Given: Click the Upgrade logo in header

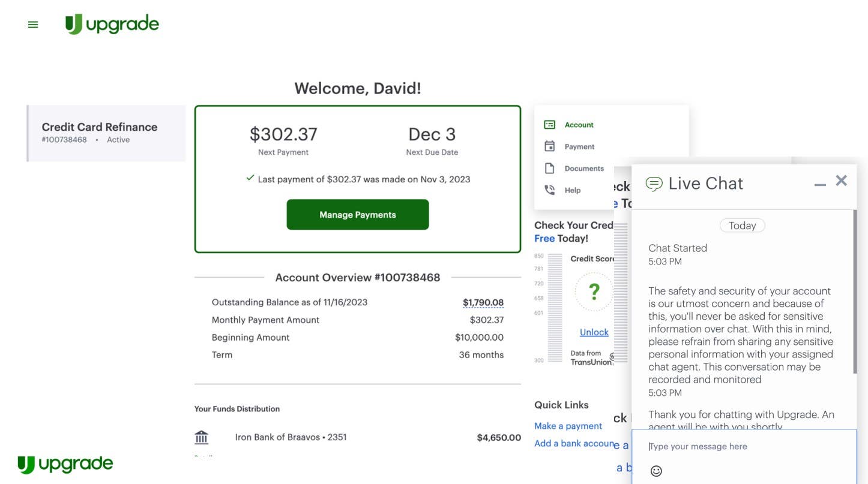Looking at the screenshot, I should [x=112, y=25].
